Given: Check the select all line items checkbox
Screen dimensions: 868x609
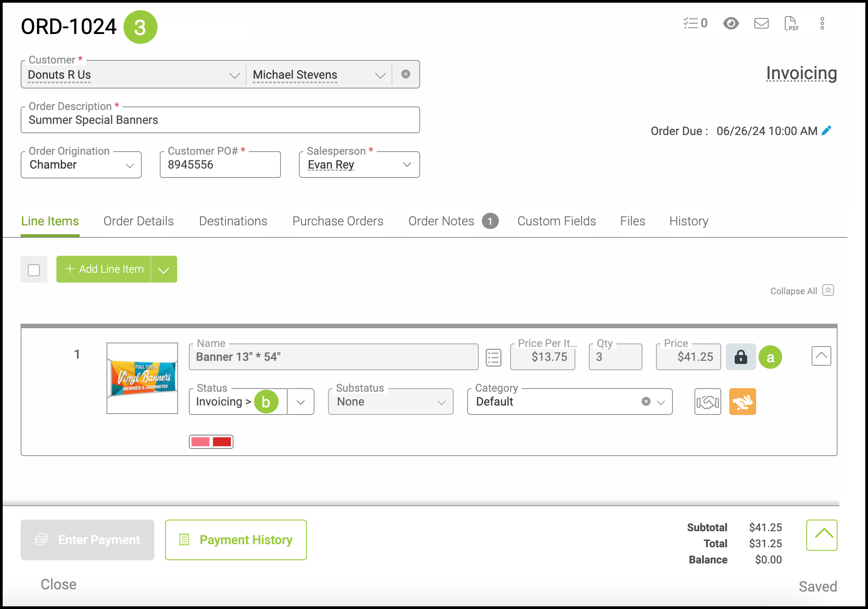Looking at the screenshot, I should (x=34, y=270).
